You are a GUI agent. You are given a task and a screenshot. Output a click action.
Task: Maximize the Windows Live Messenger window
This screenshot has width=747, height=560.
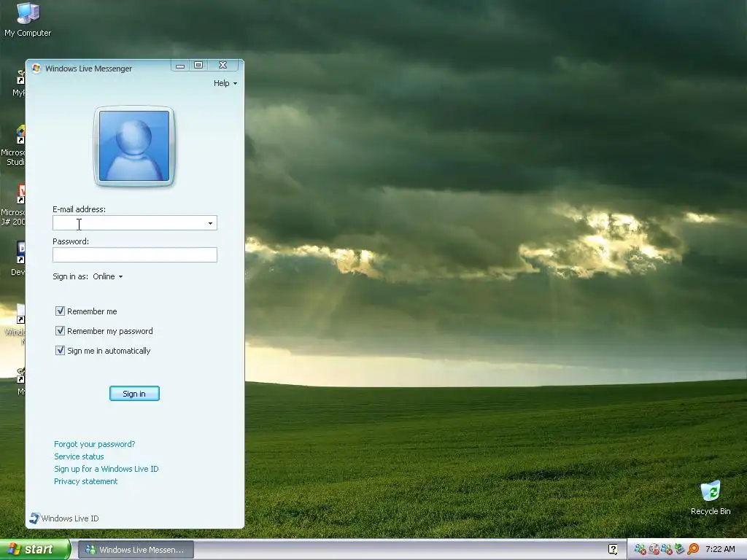198,65
